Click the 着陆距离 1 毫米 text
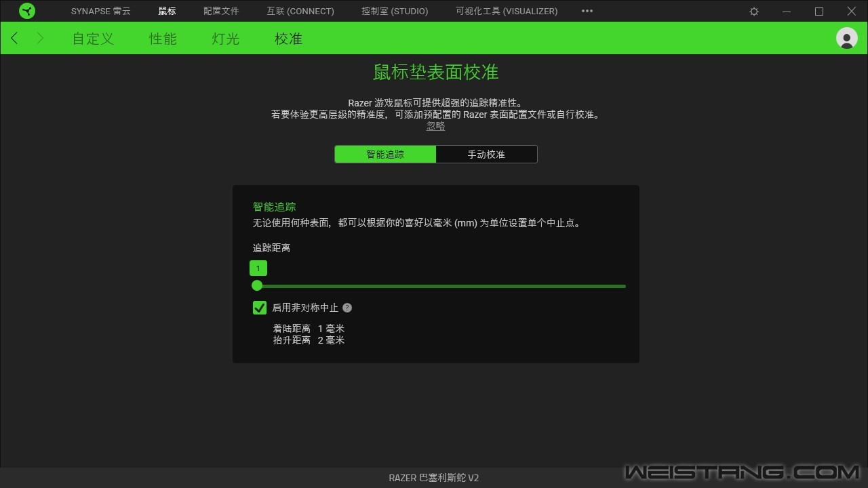Image resolution: width=868 pixels, height=488 pixels. (x=309, y=329)
